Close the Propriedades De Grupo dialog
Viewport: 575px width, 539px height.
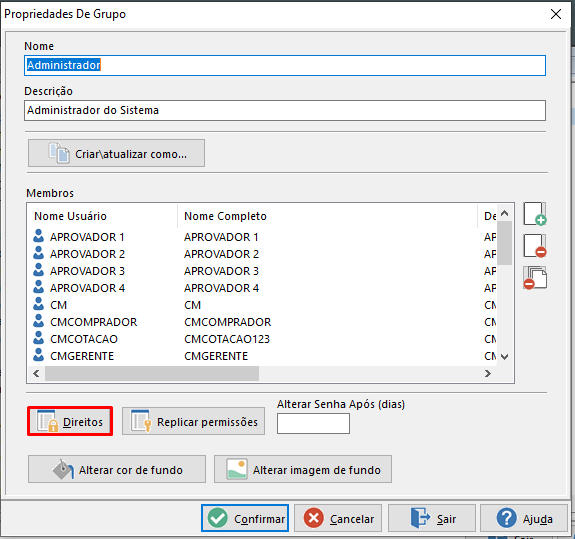(x=556, y=14)
